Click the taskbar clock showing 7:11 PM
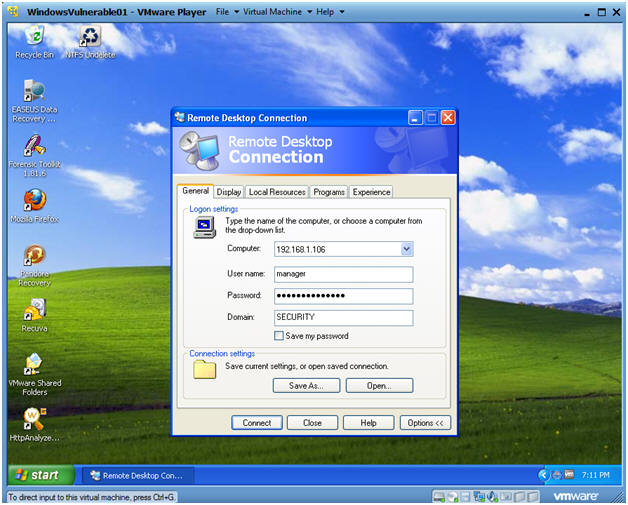 pos(596,475)
